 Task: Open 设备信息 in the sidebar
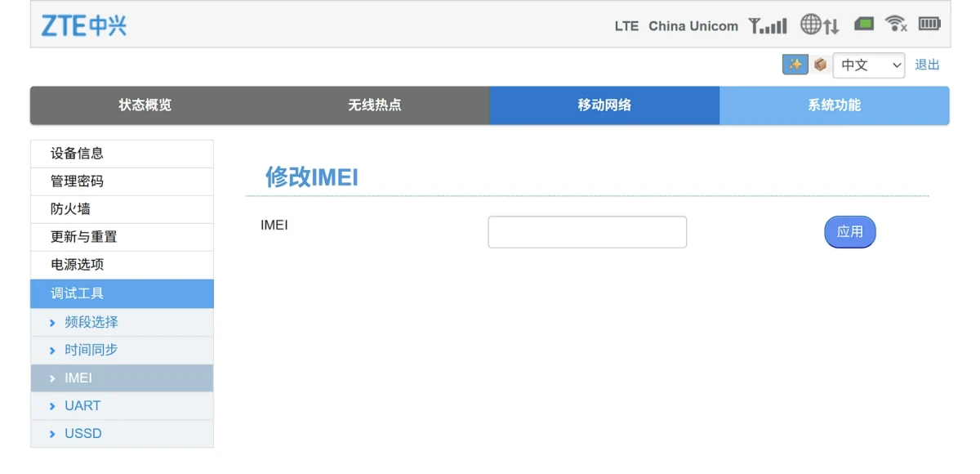pos(122,154)
